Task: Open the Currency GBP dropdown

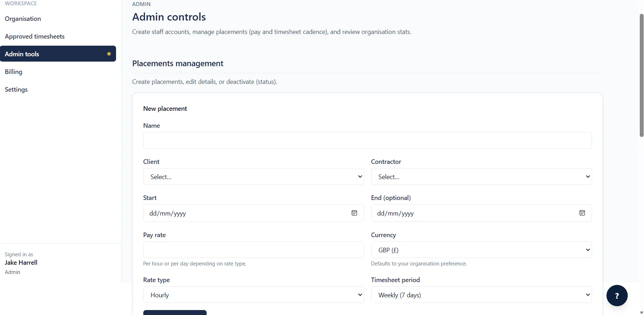Action: (481, 250)
